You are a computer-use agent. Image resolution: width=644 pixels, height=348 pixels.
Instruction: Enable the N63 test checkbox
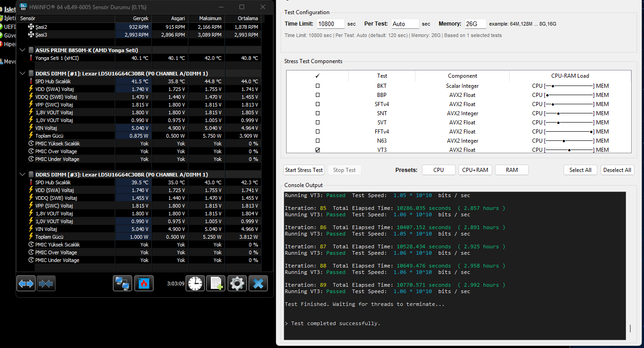pos(318,141)
